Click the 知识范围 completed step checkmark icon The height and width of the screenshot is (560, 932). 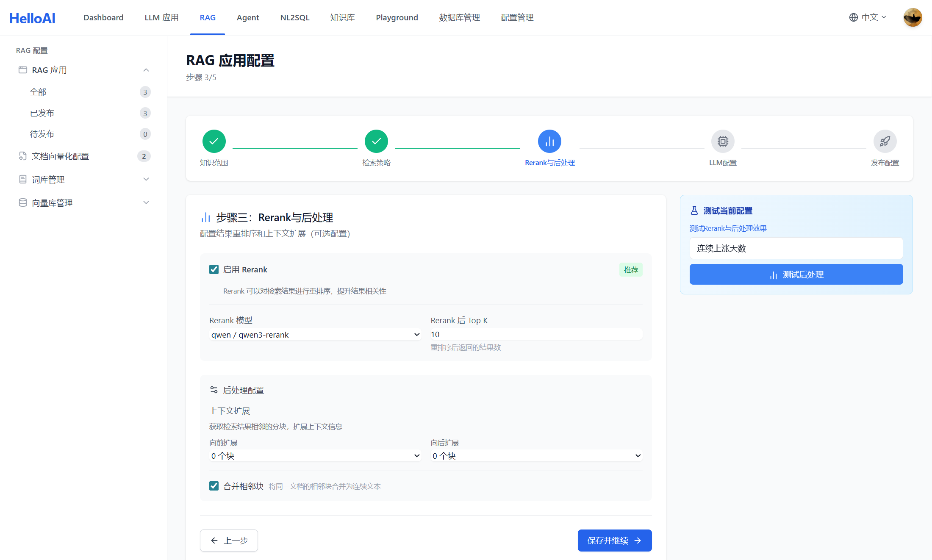point(214,141)
